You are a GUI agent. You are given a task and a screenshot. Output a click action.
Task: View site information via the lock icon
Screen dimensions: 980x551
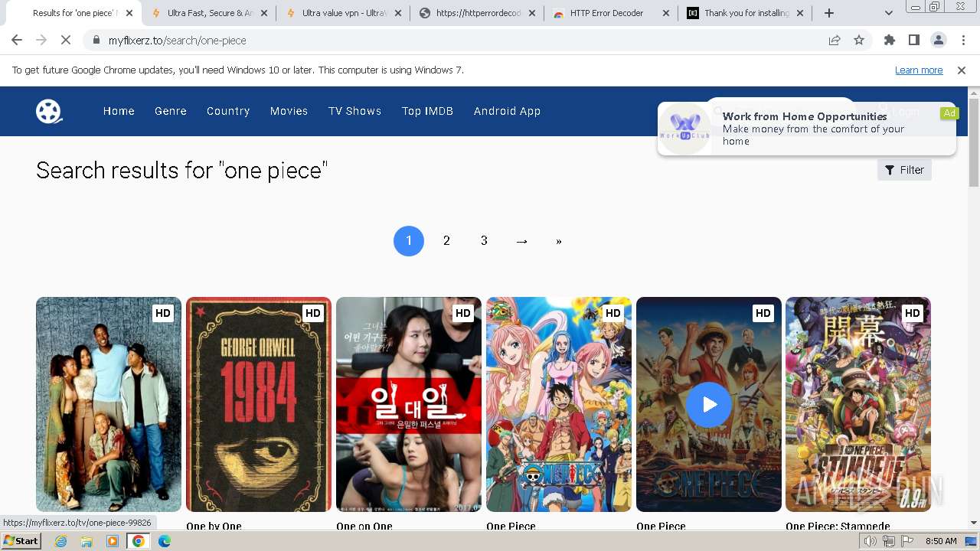pyautogui.click(x=96, y=41)
